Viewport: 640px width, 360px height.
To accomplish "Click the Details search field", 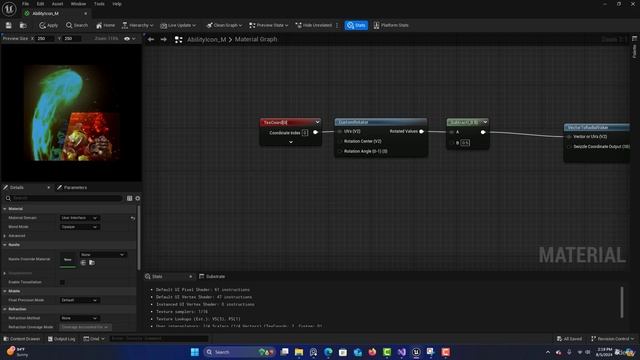I will 64,198.
